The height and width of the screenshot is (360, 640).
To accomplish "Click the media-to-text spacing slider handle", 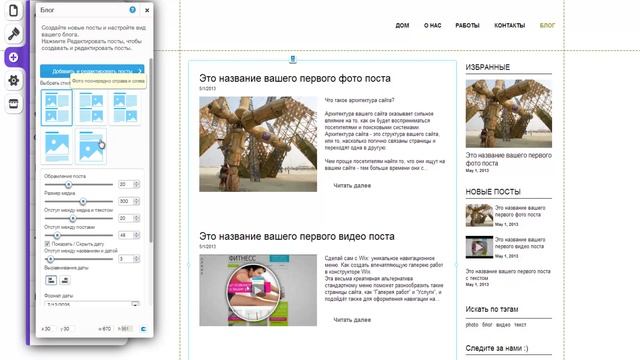I will [73, 219].
